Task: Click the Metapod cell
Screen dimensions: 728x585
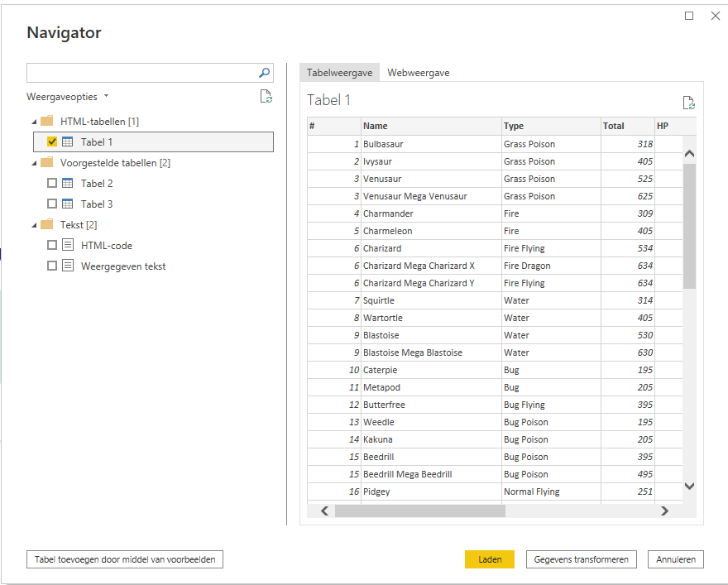Action: click(431, 387)
